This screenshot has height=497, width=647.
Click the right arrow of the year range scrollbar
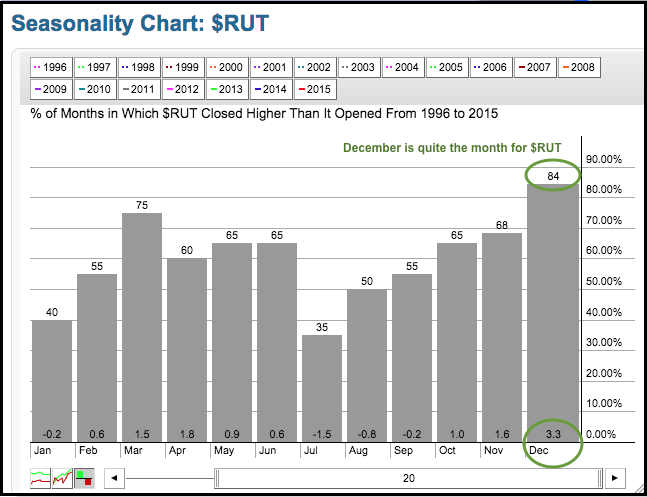click(616, 478)
